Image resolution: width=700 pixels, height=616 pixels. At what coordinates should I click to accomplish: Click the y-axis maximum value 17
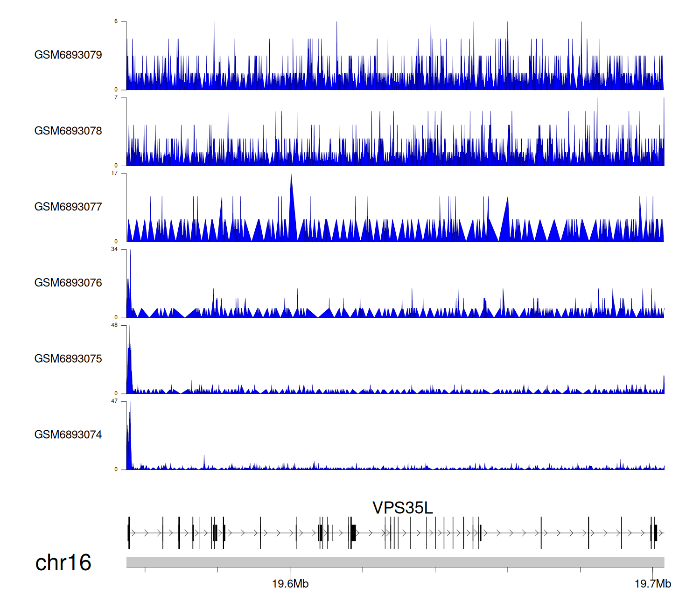tap(114, 174)
